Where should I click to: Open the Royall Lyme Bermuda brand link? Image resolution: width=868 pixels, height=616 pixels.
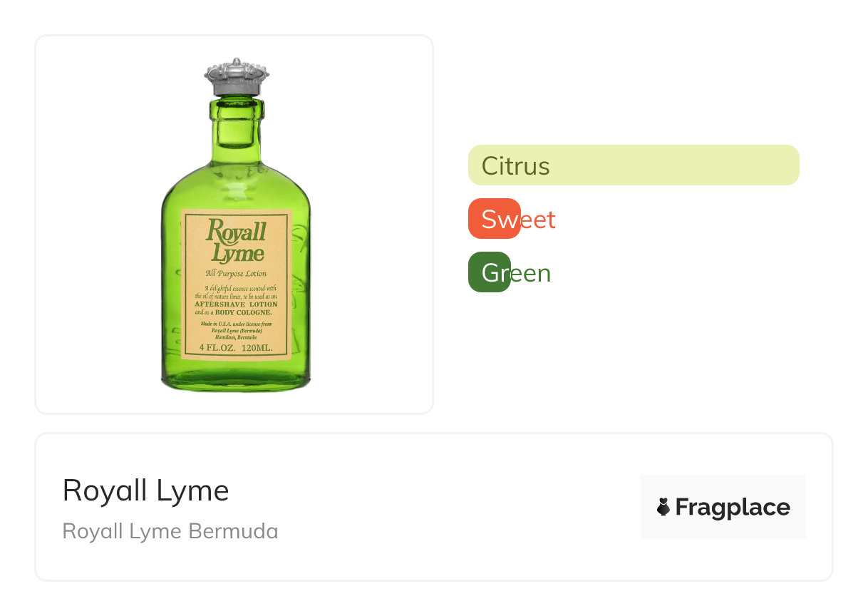170,531
